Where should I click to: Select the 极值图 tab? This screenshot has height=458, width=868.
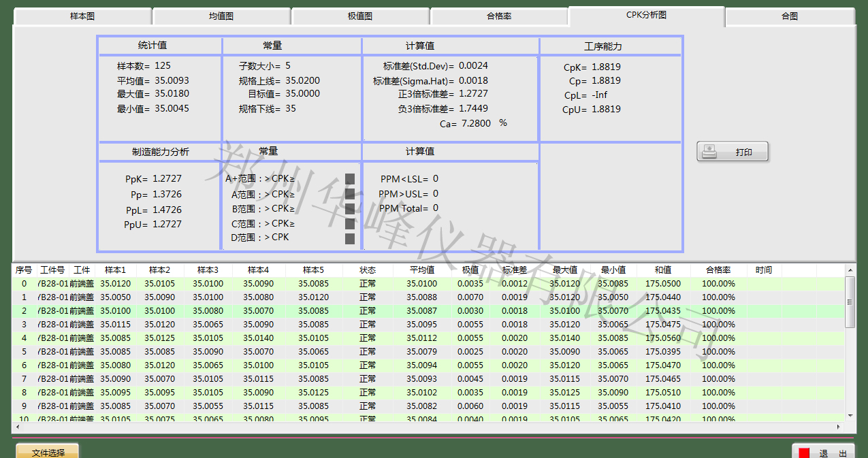click(x=360, y=16)
